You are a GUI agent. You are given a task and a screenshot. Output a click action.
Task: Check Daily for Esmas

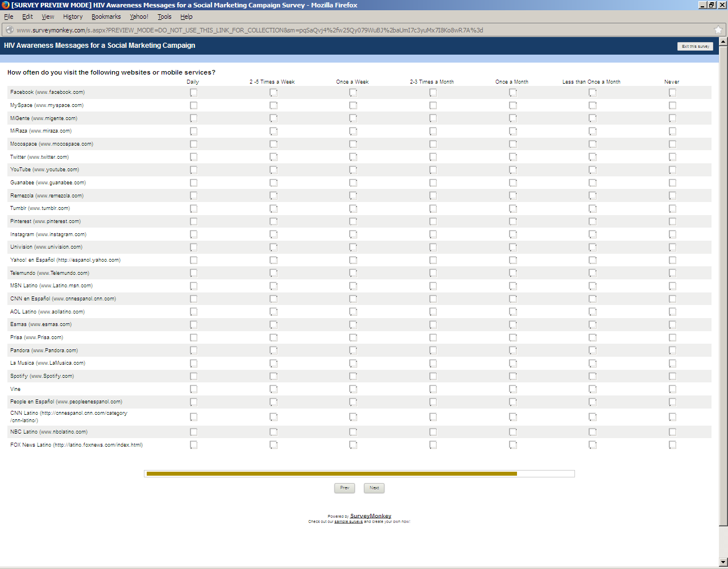point(193,324)
